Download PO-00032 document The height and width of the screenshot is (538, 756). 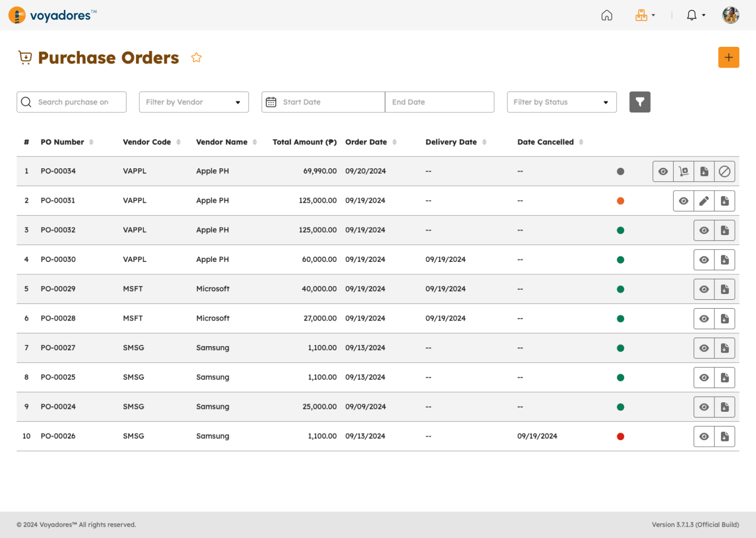724,230
